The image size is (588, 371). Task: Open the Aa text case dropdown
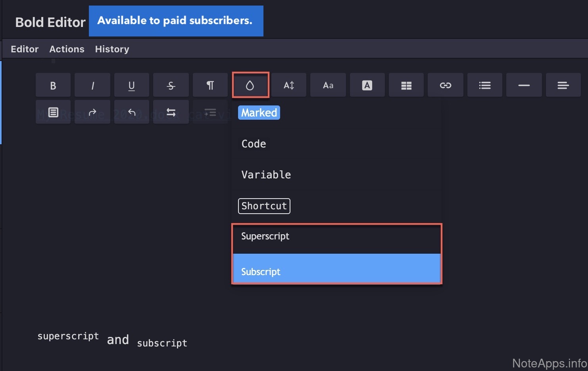[328, 85]
